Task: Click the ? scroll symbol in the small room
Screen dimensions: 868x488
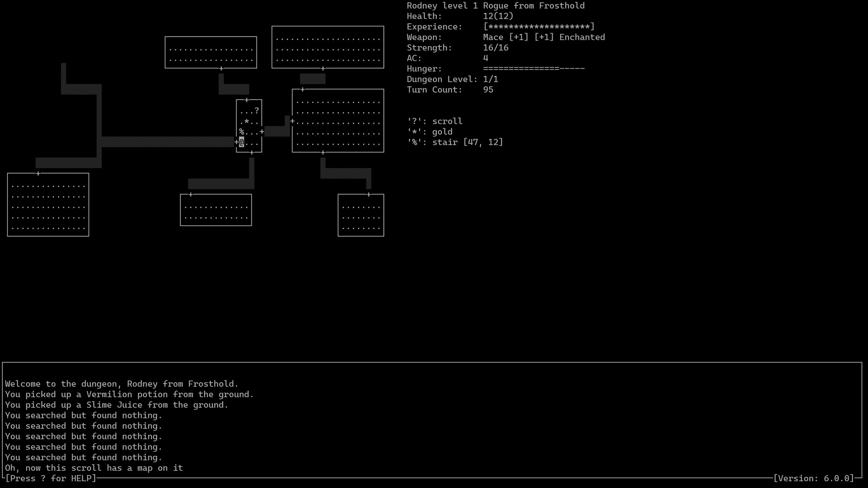Action: point(257,111)
